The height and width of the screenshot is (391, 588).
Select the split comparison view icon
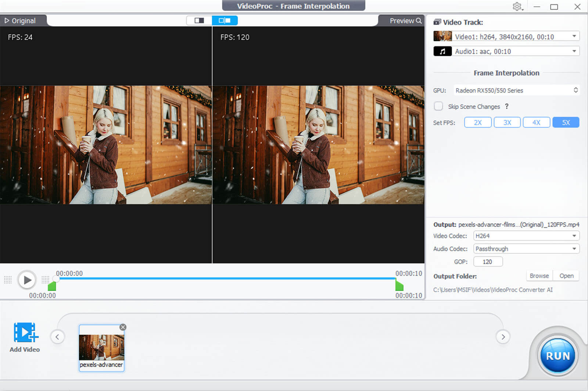(225, 20)
